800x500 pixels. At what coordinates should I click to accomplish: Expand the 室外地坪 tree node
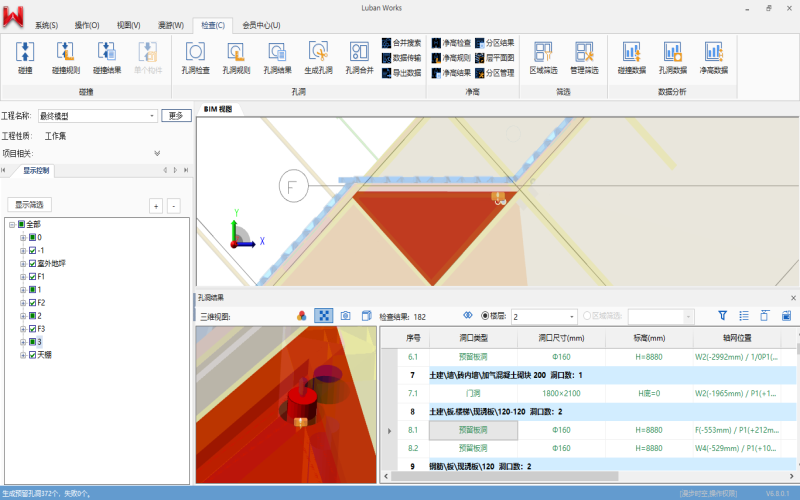pos(23,264)
